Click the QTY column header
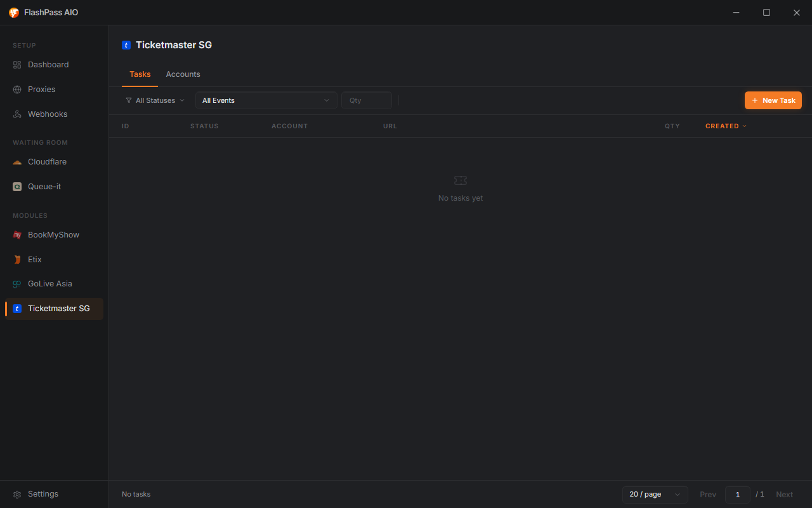This screenshot has height=508, width=812. tap(672, 126)
